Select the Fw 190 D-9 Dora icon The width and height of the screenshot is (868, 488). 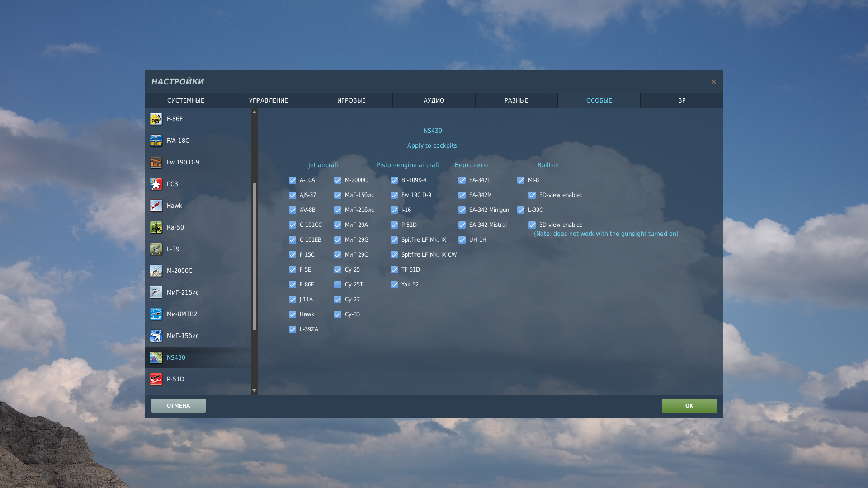pyautogui.click(x=156, y=162)
